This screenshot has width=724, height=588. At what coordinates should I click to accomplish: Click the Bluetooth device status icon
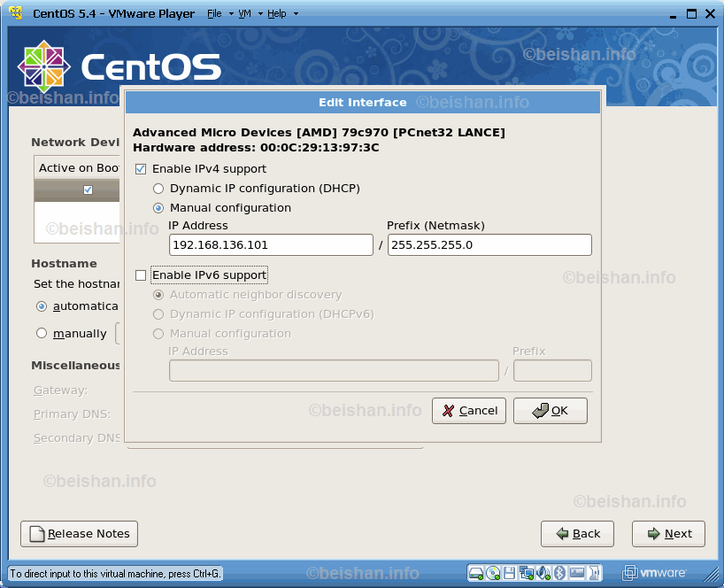tap(560, 573)
